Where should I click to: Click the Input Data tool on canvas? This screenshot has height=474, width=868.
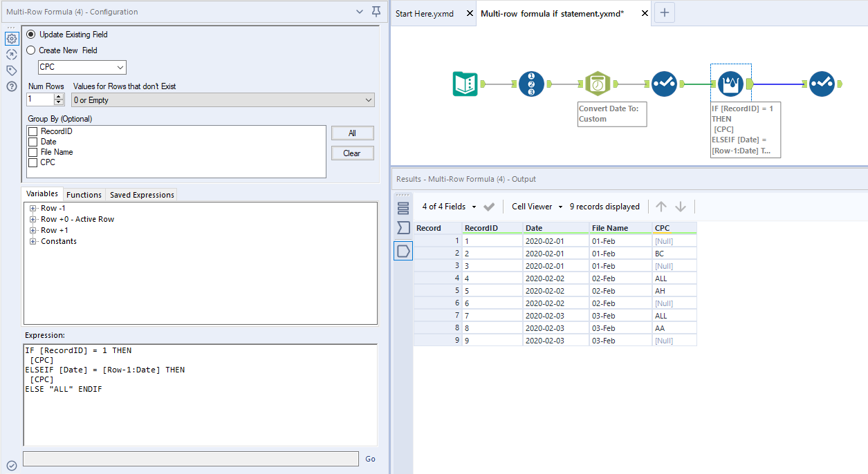click(x=465, y=84)
